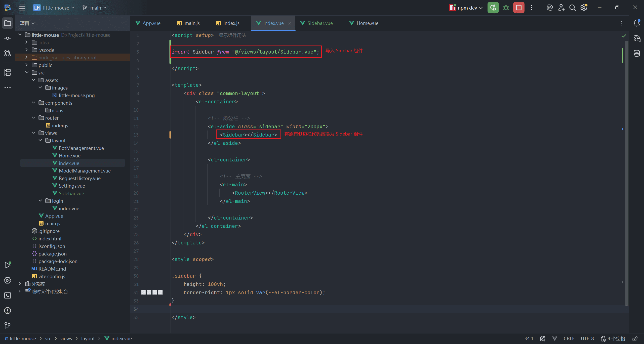Click the CRLF line separator in status bar
The height and width of the screenshot is (344, 644).
click(569, 338)
